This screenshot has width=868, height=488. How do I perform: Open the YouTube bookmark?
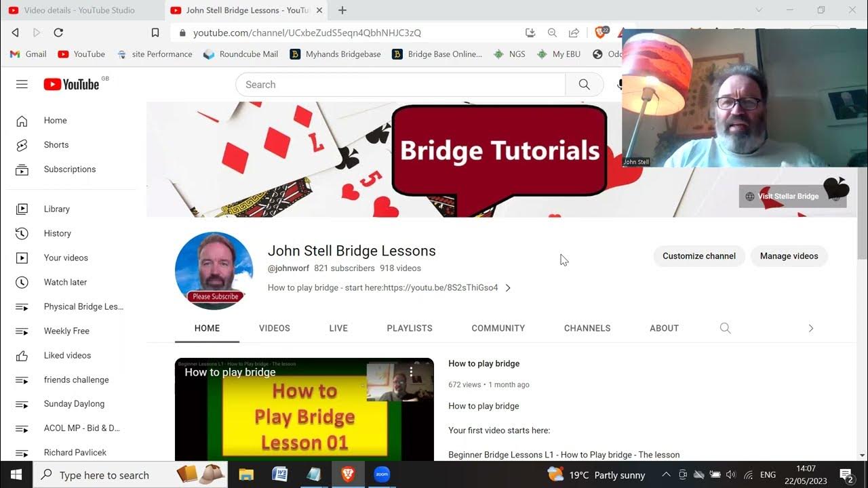[81, 54]
